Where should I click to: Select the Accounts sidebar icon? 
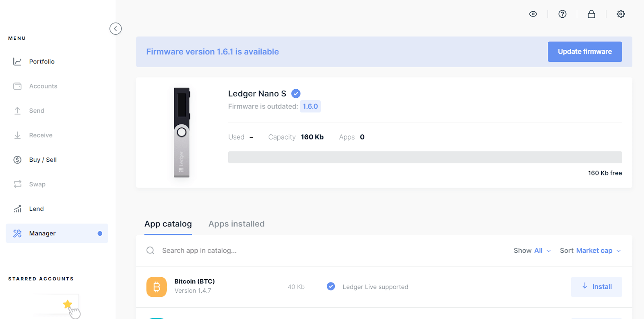coord(43,86)
